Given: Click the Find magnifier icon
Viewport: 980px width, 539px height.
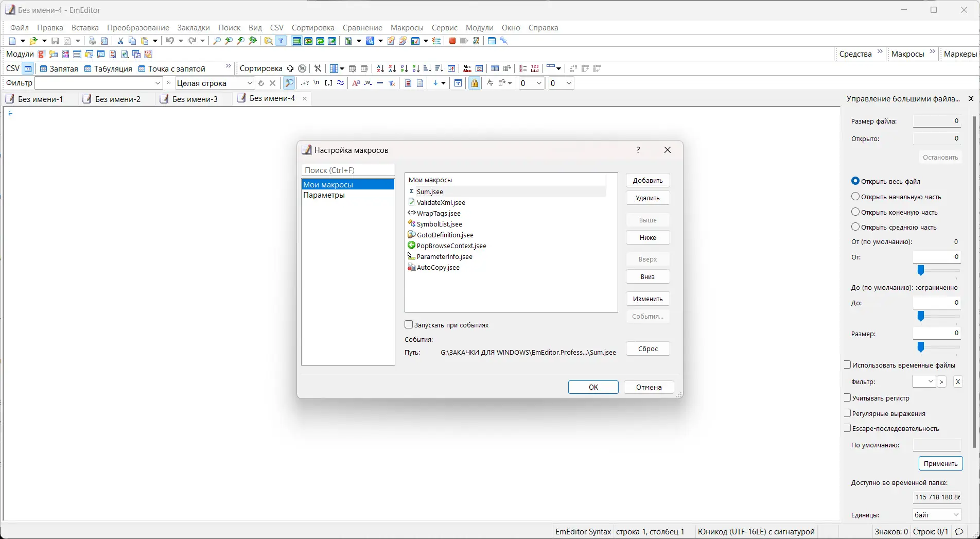Looking at the screenshot, I should [217, 41].
